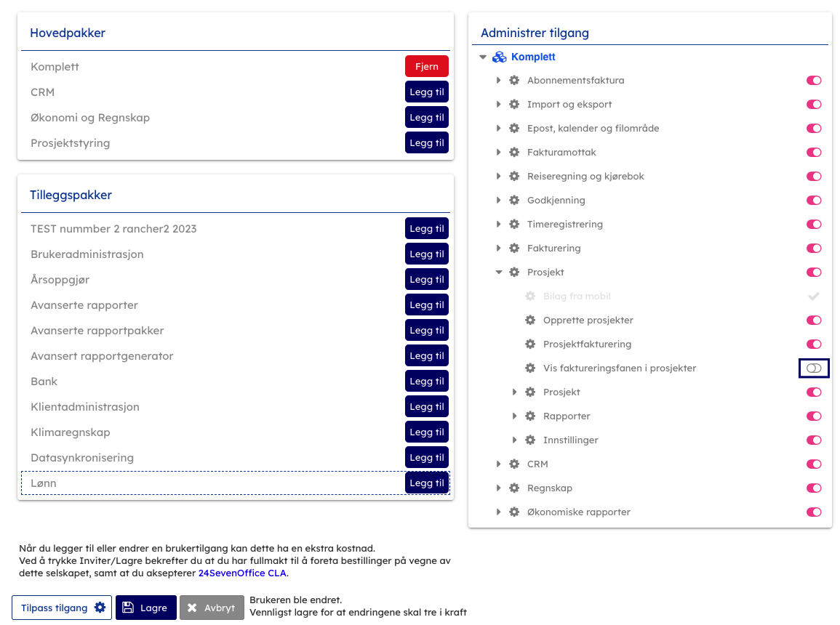
Task: Turn off the CRM access toggle
Action: 814,464
